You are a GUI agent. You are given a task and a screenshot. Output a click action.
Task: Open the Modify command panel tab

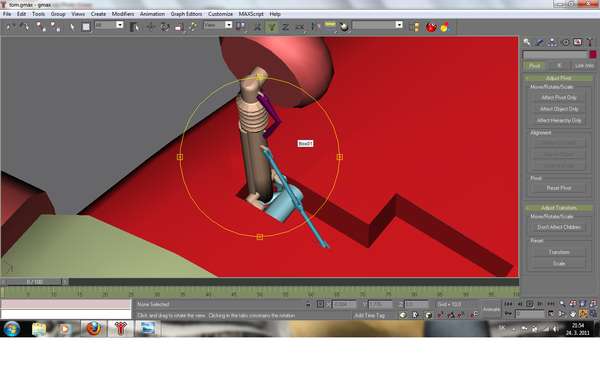[x=540, y=42]
